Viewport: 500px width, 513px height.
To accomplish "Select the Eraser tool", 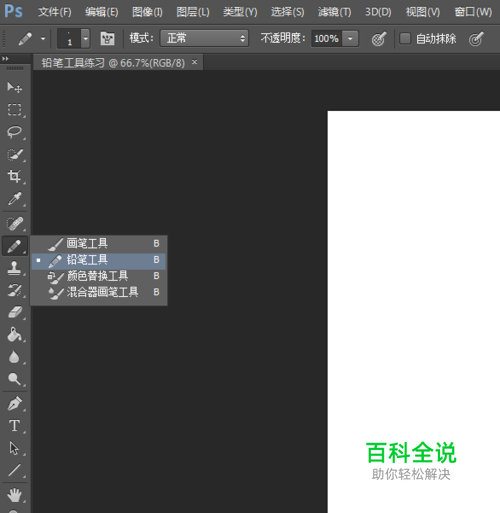I will pos(14,312).
